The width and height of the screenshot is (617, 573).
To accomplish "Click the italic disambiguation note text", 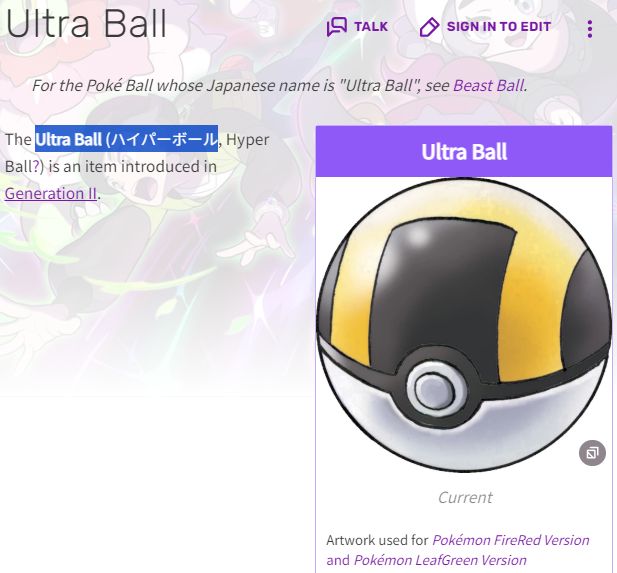I will [279, 85].
